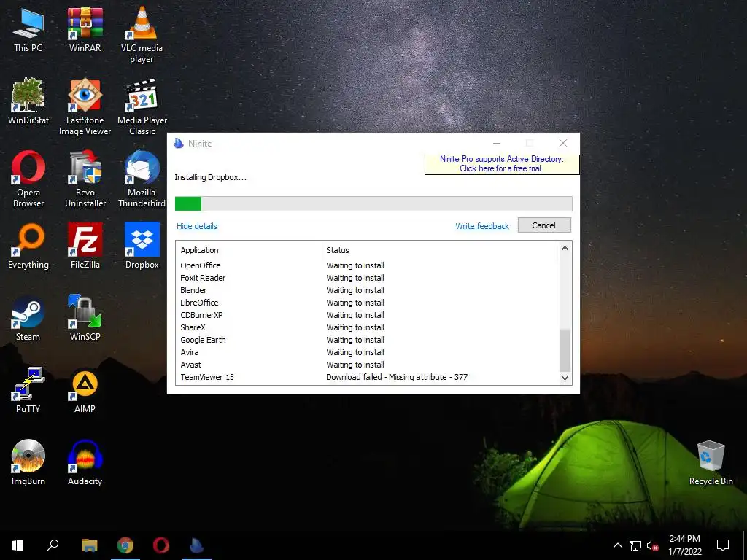Screen dimensions: 747x560
Task: Open VLC media player shortcut
Action: click(x=142, y=35)
